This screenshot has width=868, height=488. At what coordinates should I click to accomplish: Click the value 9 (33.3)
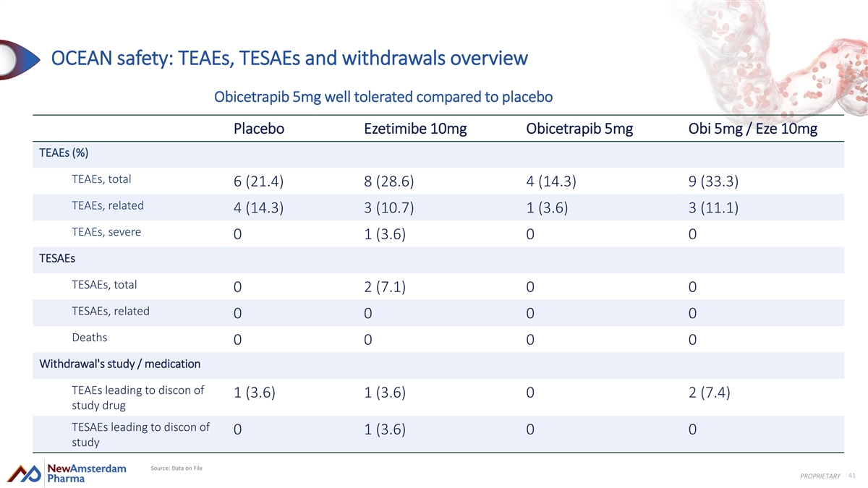pyautogui.click(x=718, y=181)
